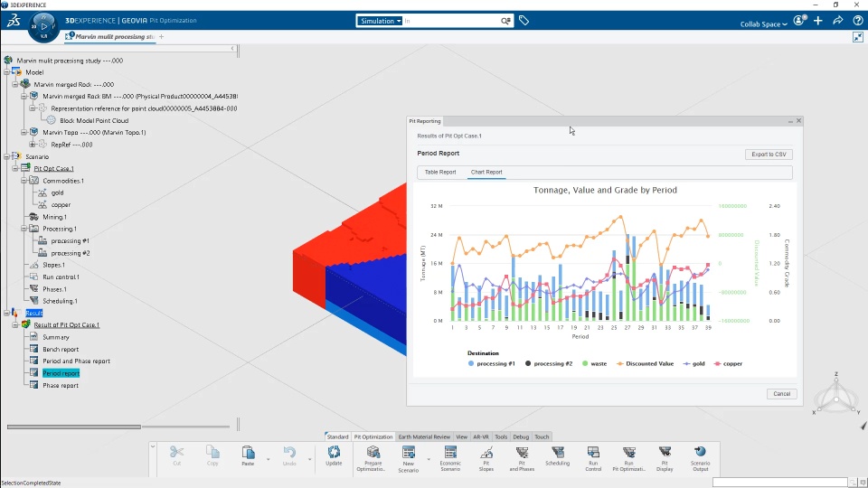Screen dimensions: 868x488
Task: Open the help question mark icon
Action: 858,21
